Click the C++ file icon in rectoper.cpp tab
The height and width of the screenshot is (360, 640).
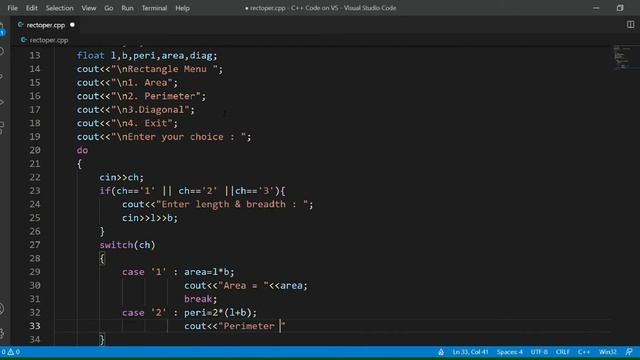pyautogui.click(x=20, y=25)
